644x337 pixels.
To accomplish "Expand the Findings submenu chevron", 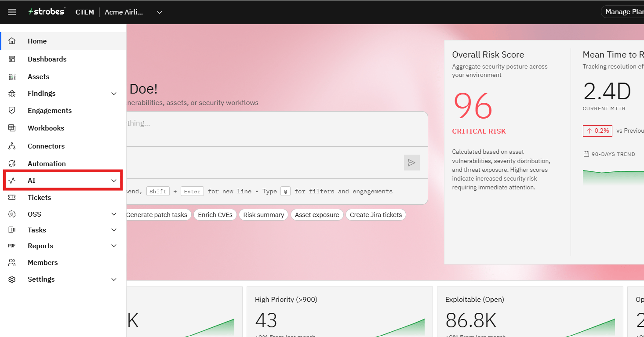I will (114, 94).
